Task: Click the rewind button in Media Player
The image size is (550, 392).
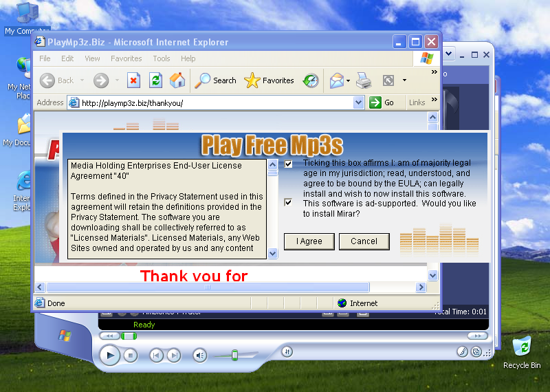Action: (109, 336)
